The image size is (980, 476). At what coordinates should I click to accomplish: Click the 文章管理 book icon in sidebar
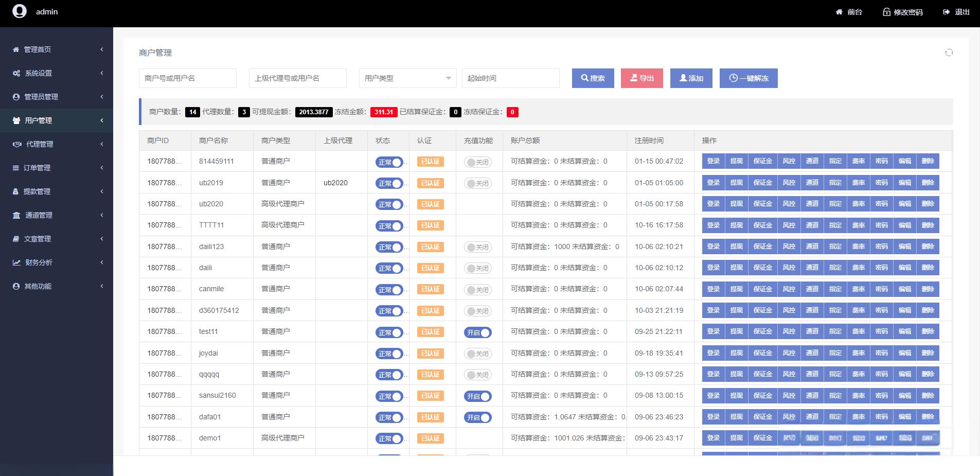(x=16, y=239)
